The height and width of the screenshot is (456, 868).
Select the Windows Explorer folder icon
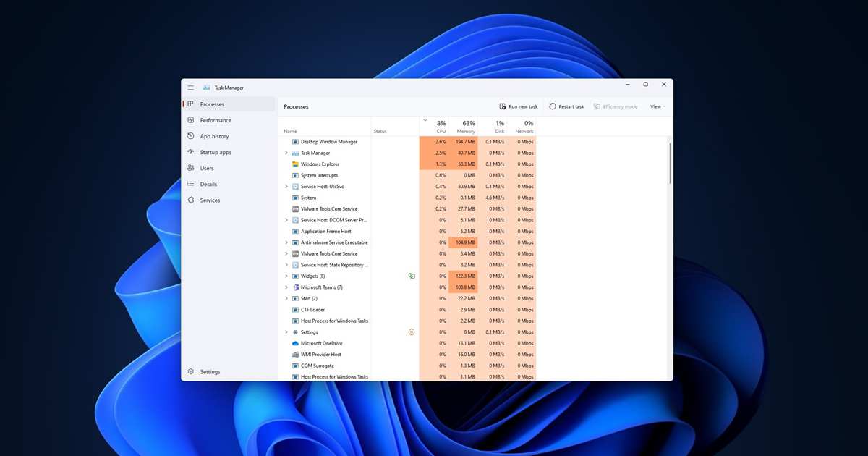[295, 164]
